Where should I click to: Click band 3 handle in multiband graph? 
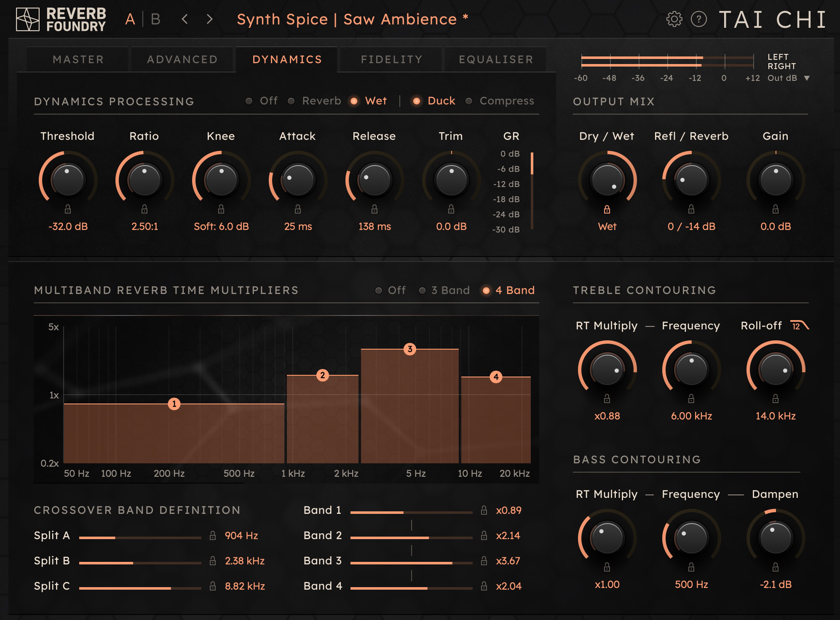tap(410, 349)
